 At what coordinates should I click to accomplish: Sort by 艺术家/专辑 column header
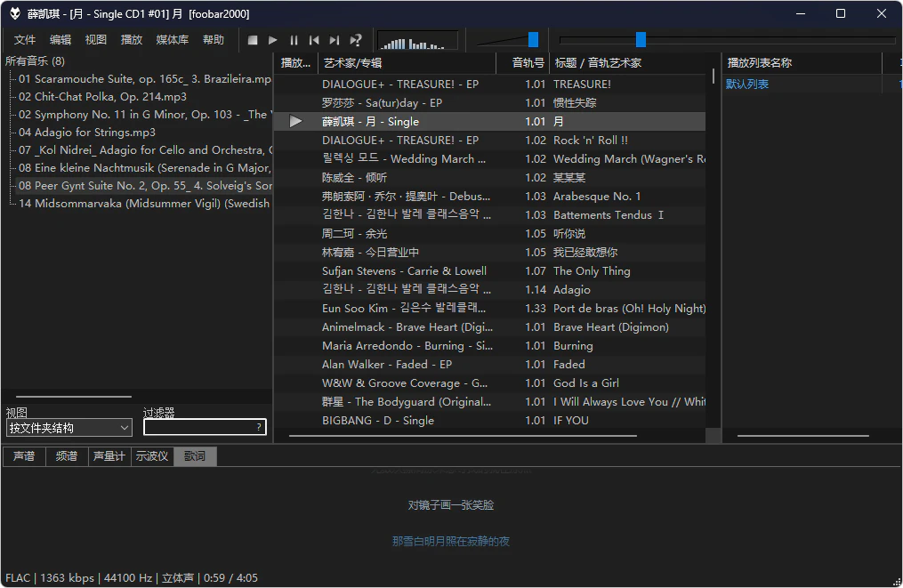point(407,63)
